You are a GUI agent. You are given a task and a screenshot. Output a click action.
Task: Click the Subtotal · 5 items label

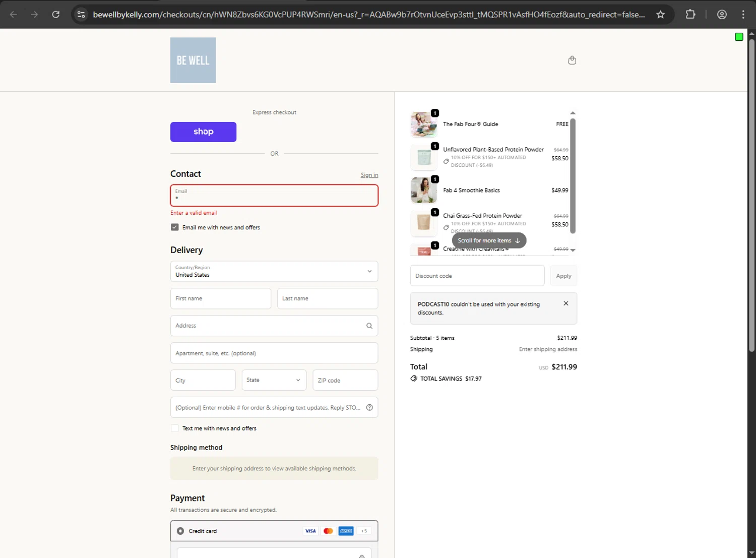[x=432, y=338]
